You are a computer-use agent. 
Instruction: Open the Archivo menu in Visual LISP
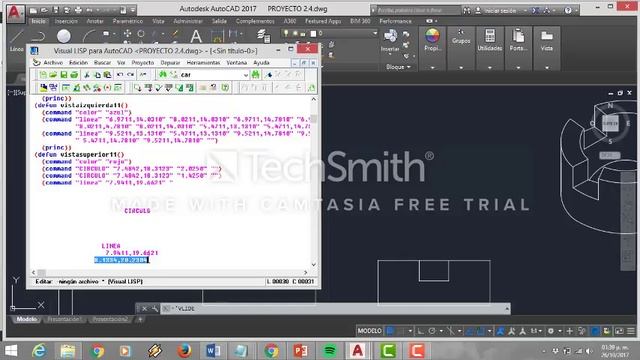coord(53,63)
